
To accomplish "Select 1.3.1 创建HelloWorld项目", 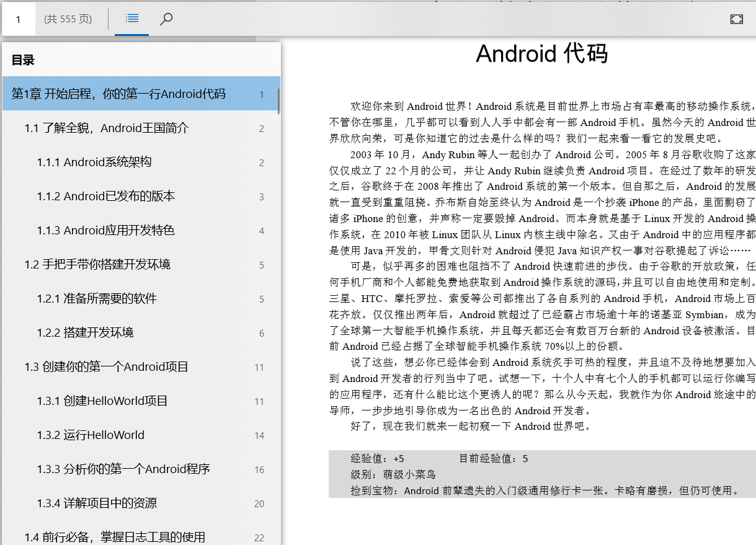I will (141, 401).
